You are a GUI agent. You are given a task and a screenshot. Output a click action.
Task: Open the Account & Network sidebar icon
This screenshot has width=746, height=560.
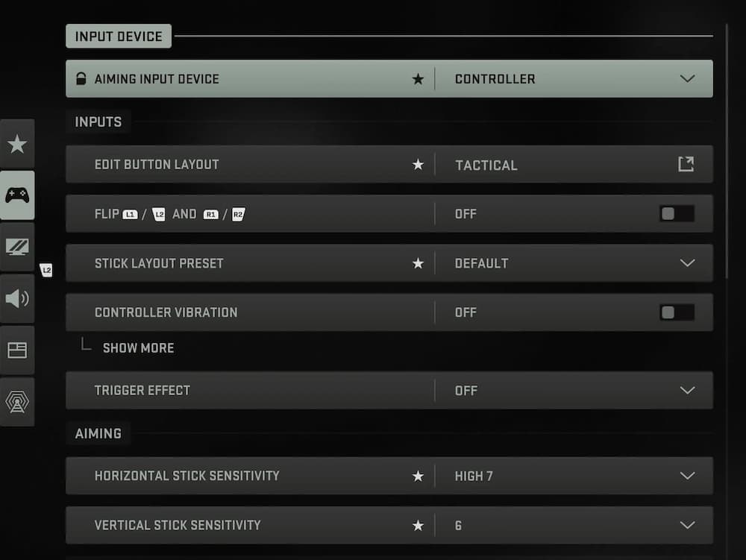point(17,402)
